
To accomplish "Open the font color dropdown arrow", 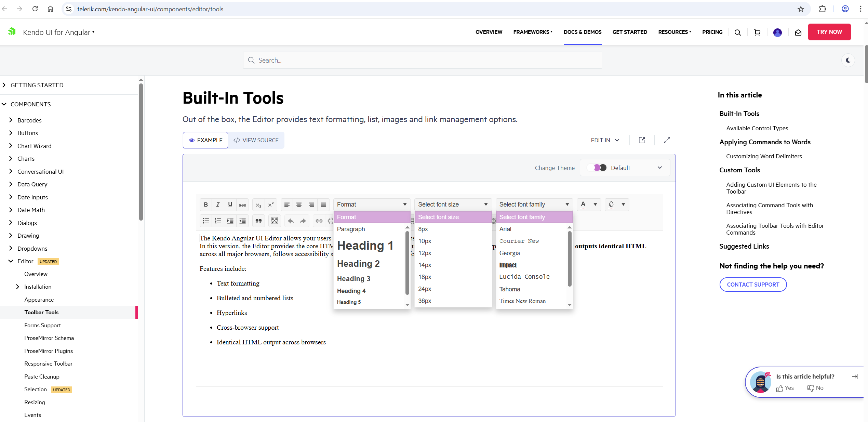I will point(595,205).
